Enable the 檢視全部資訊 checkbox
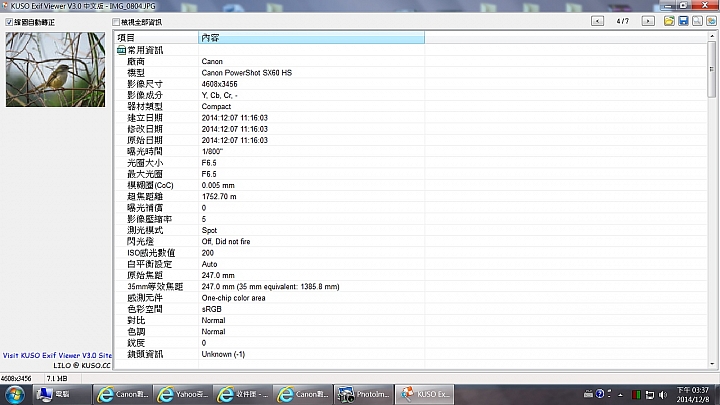The image size is (720, 405). [116, 22]
